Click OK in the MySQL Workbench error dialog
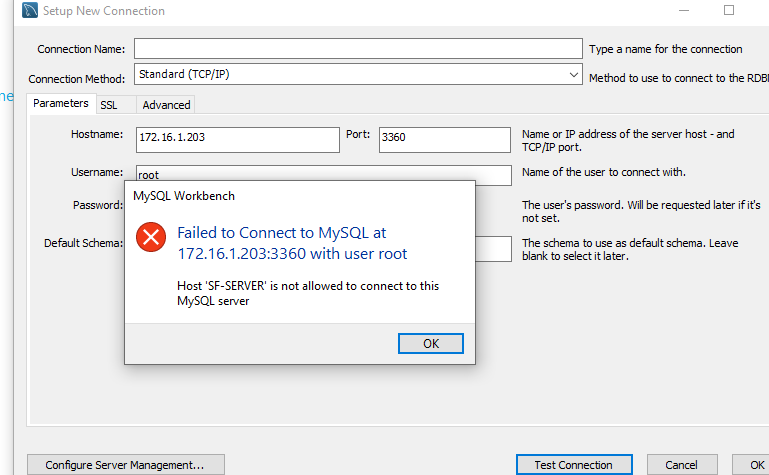The height and width of the screenshot is (475, 769). (x=431, y=343)
